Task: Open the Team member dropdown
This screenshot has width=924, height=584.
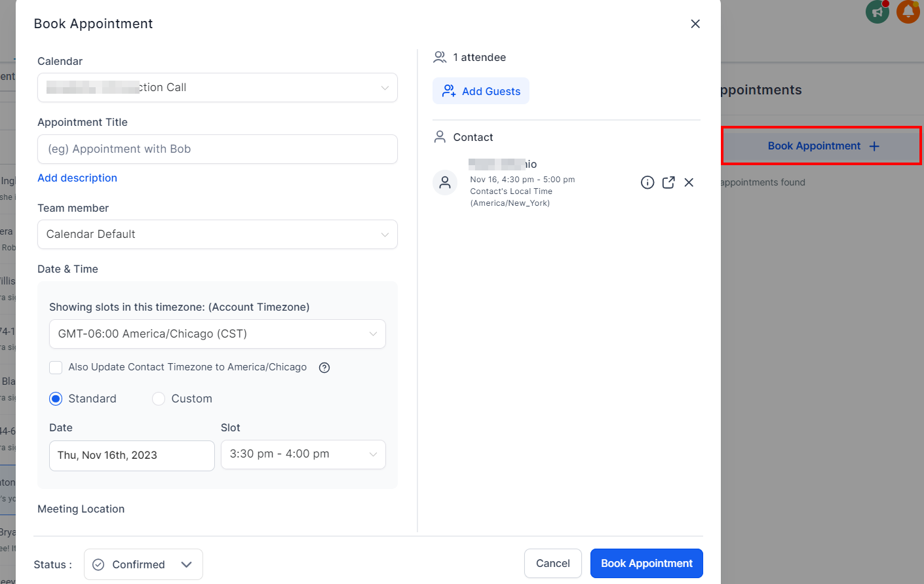Action: (218, 235)
